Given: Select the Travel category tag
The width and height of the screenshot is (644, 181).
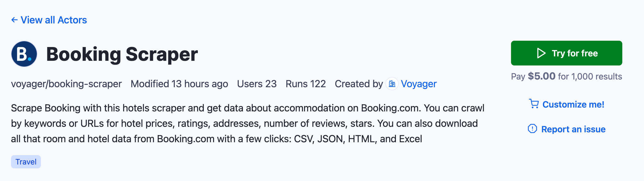Looking at the screenshot, I should point(26,162).
